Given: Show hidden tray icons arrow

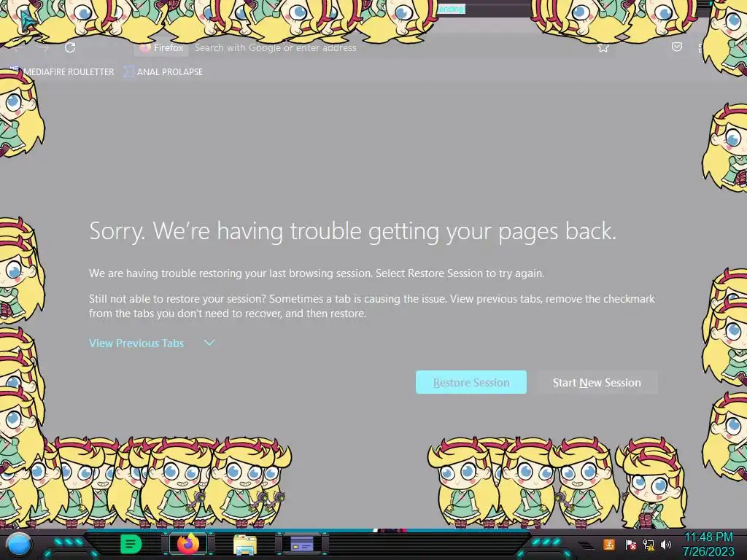Looking at the screenshot, I should click(587, 545).
